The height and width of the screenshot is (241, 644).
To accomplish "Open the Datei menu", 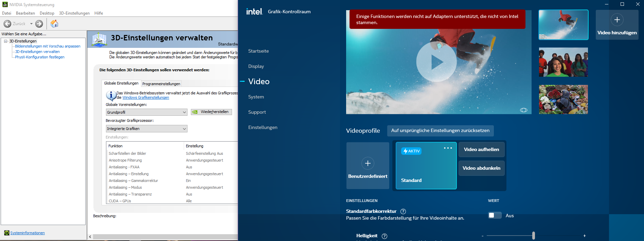I will tap(7, 13).
